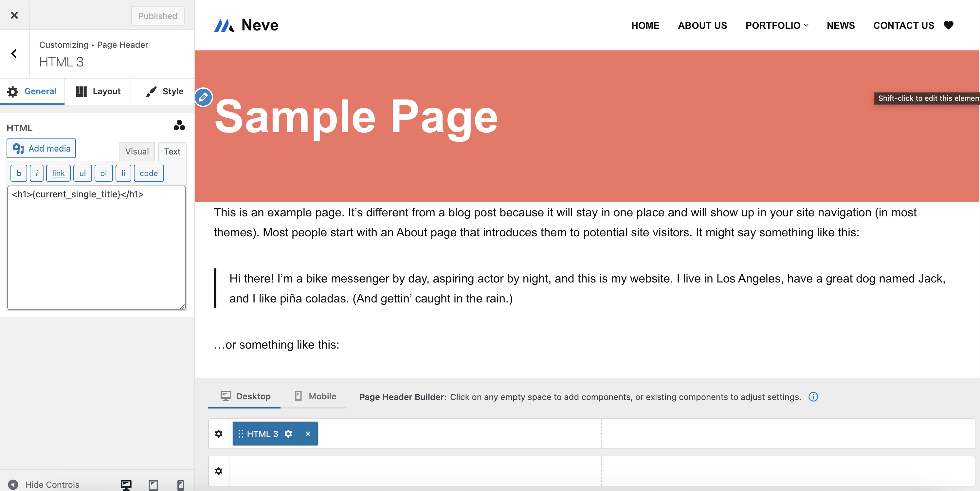
Task: Open the Layout tab
Action: [x=98, y=91]
